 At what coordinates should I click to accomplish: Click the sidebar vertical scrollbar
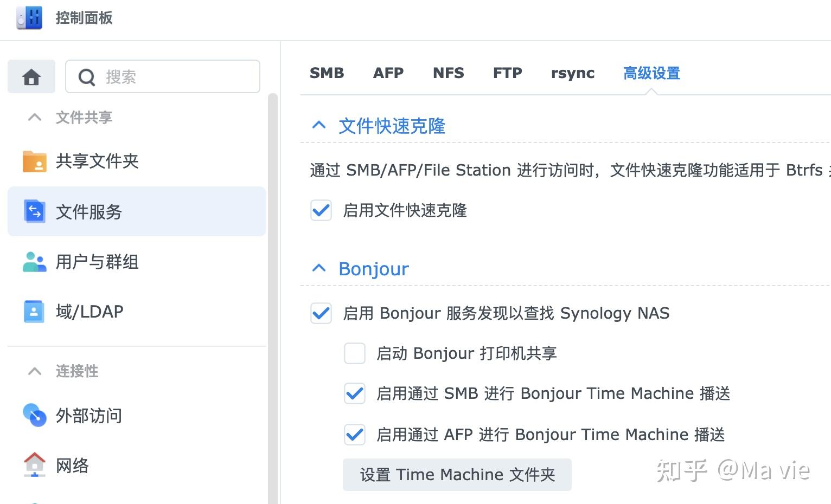pos(273,298)
